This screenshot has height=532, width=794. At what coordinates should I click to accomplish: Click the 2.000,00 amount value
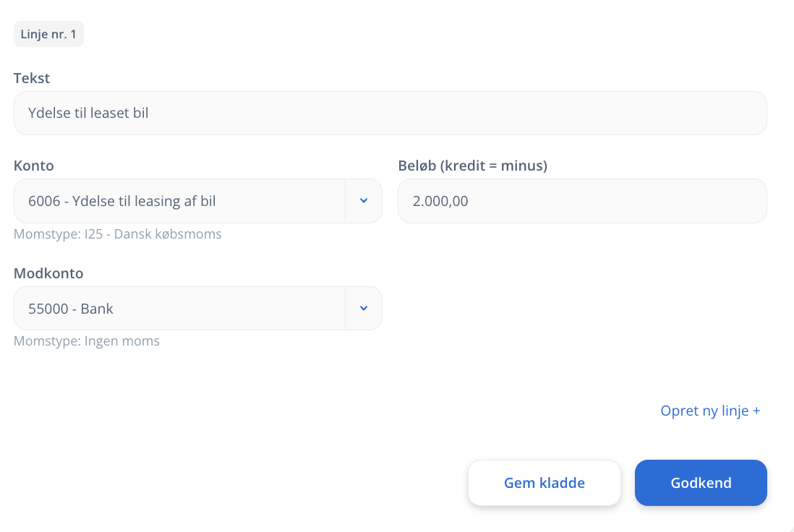(x=440, y=201)
